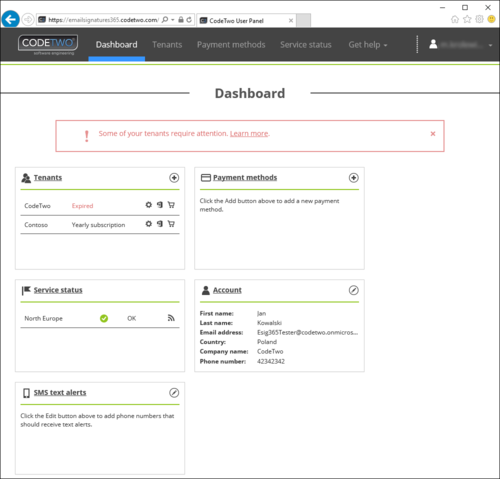Viewport: 500px width, 479px height.
Task: Click the browser forward arrow button
Action: (28, 19)
